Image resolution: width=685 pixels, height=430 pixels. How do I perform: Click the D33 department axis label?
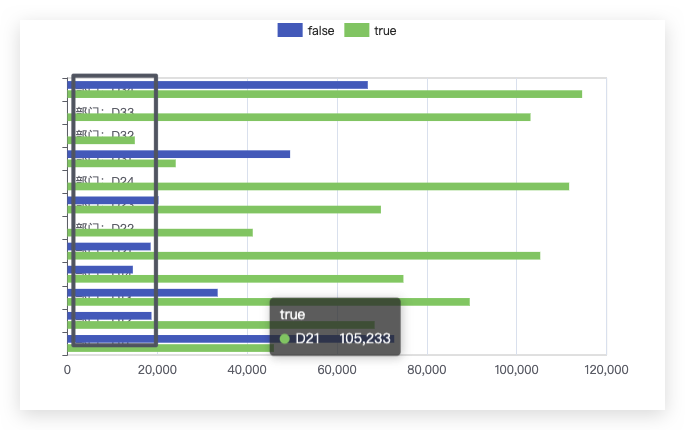[104, 111]
